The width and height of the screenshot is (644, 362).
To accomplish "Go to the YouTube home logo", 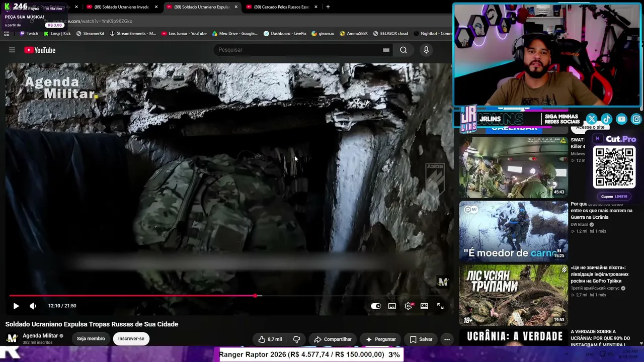I will click(40, 50).
